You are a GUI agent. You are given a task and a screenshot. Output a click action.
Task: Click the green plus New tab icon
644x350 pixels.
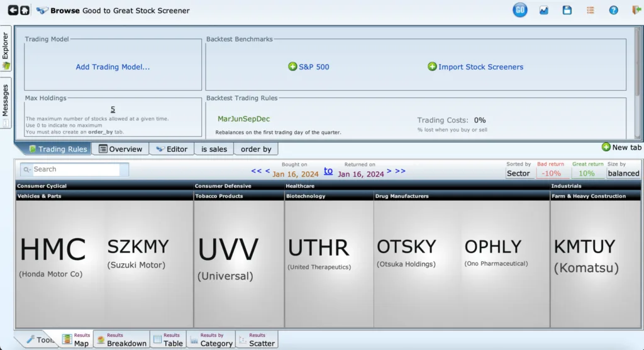(606, 147)
